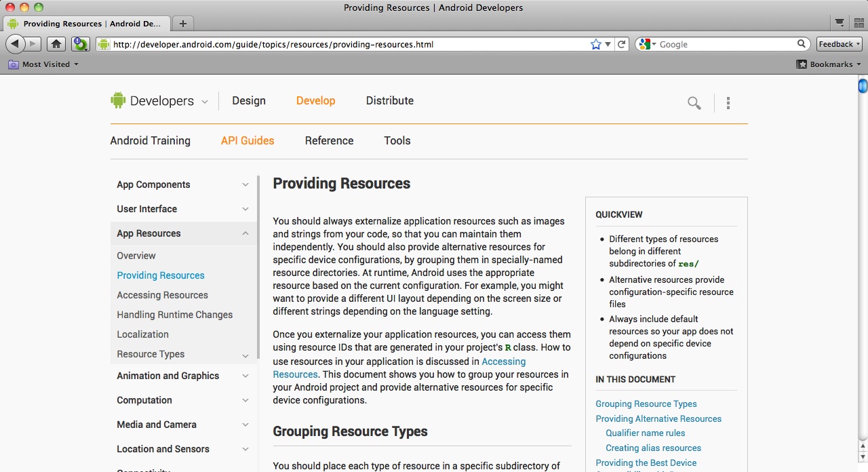868x472 pixels.
Task: Click the Tab Groups grid icon
Action: [x=859, y=23]
